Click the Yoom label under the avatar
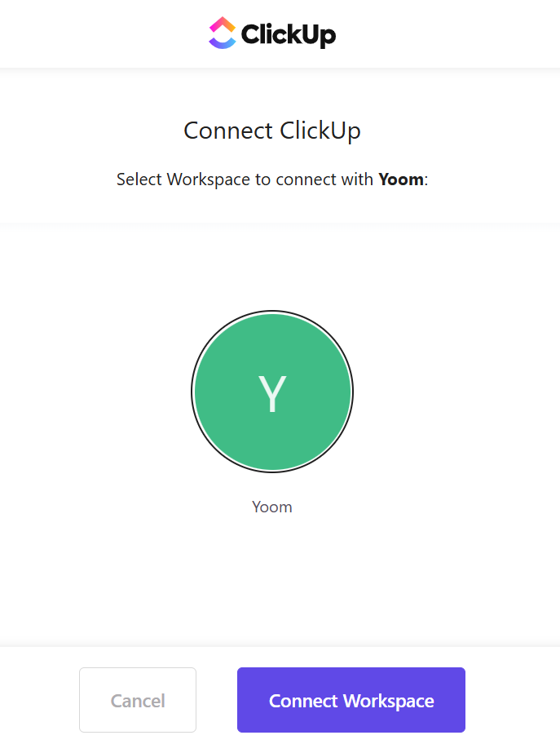Image resolution: width=560 pixels, height=753 pixels. 272,507
